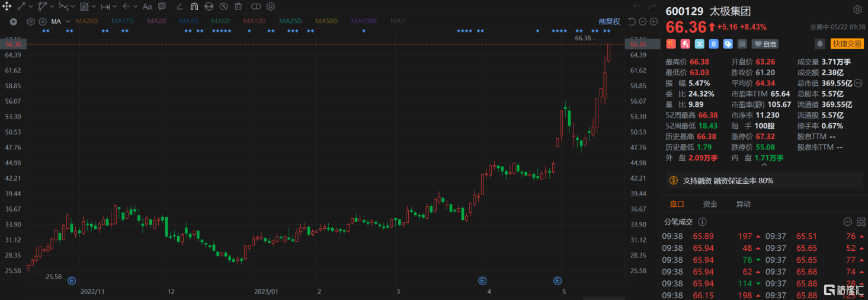Select the eraser tool in toolbar
Viewport: 868px width, 300px height.
point(180,7)
